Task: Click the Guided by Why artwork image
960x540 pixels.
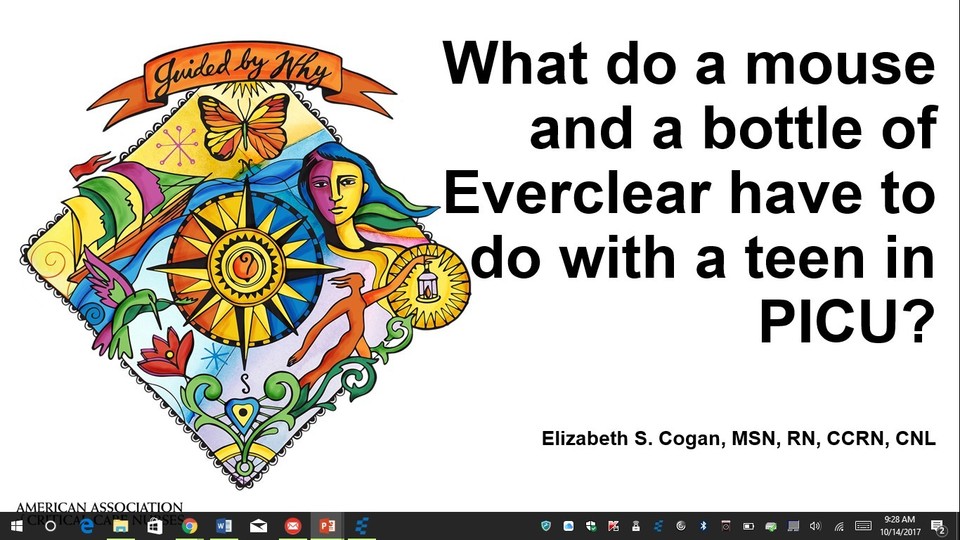Action: click(x=245, y=265)
